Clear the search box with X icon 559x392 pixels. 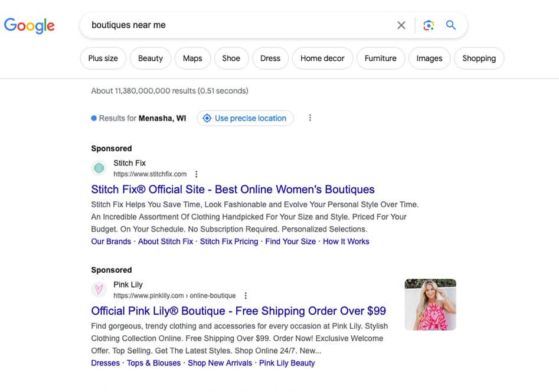tap(401, 25)
